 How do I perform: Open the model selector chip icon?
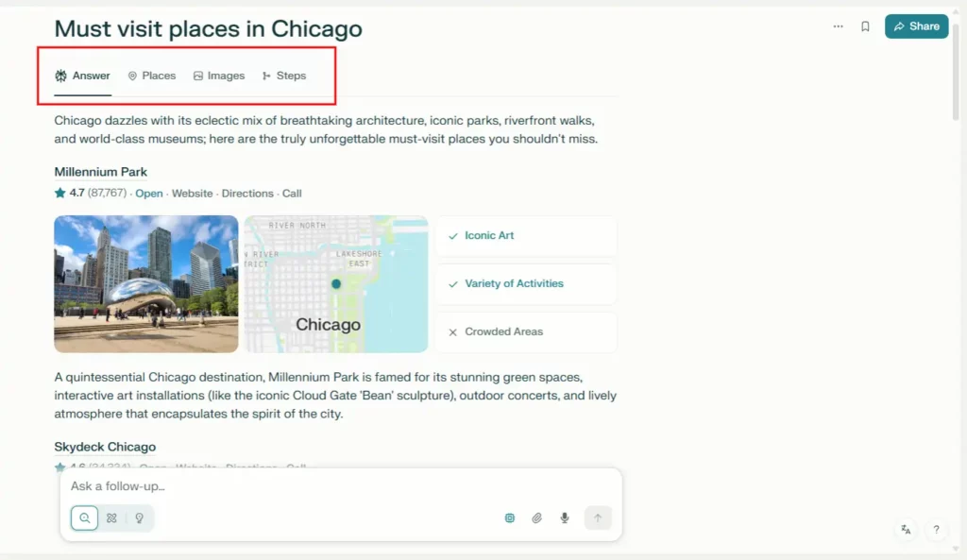[509, 518]
